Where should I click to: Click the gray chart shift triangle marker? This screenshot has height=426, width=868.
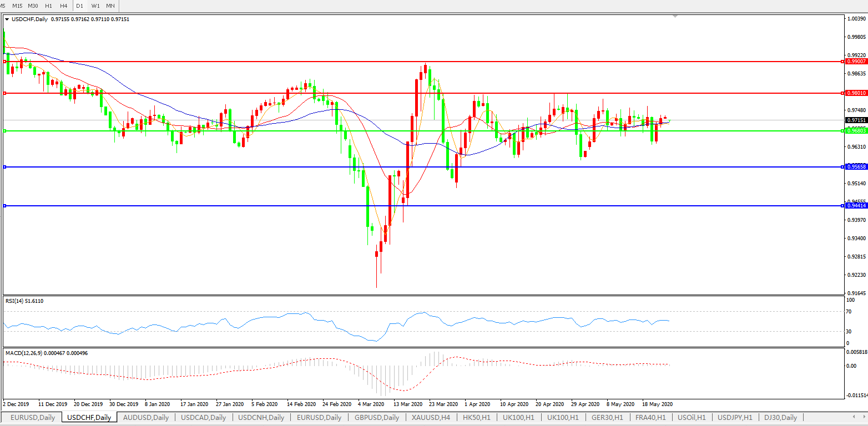click(x=675, y=16)
